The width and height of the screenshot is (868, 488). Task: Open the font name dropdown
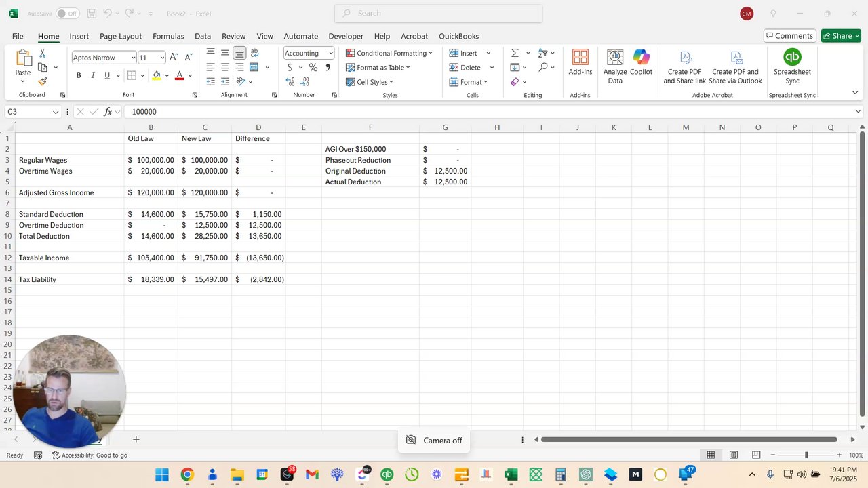pyautogui.click(x=132, y=58)
